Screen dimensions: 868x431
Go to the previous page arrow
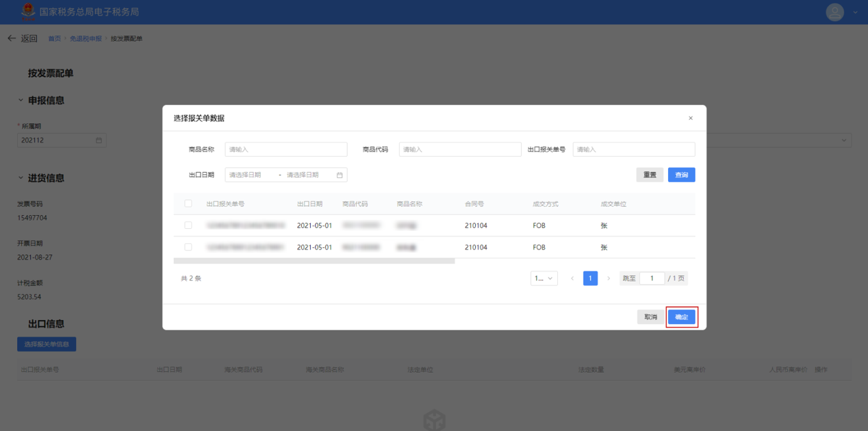(572, 279)
